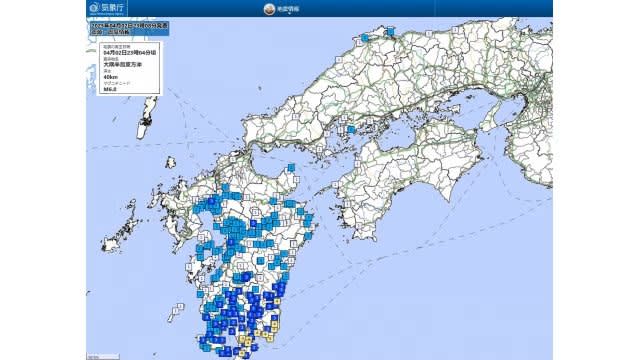Image resolution: width=640 pixels, height=360 pixels.
Task: Click the round 地震情報 globe icon
Action: [x=269, y=9]
